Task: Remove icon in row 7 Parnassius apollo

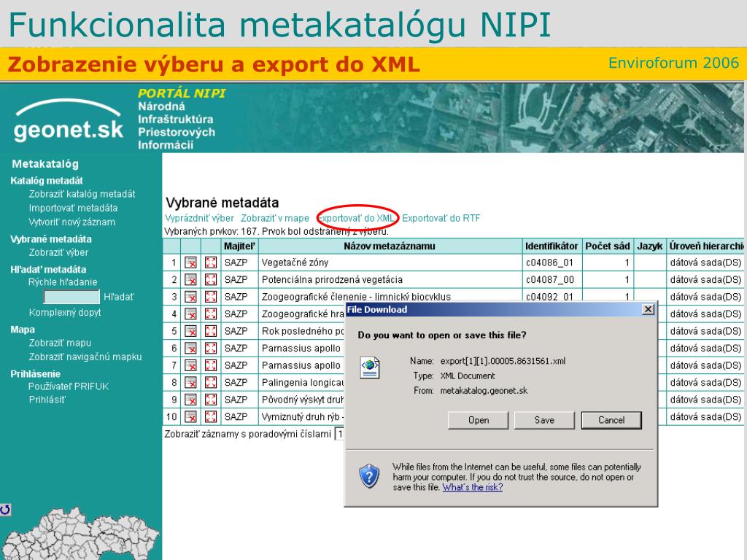Action: 190,365
